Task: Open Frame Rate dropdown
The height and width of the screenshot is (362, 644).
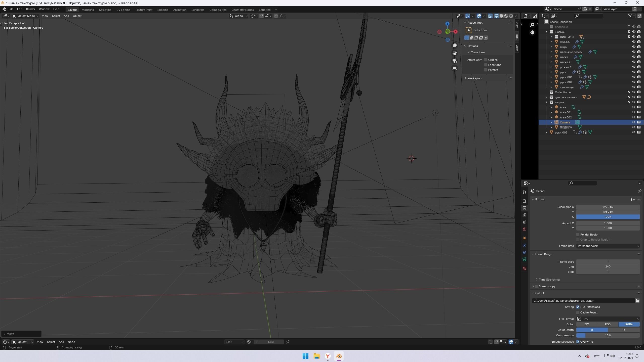Action: pyautogui.click(x=608, y=246)
